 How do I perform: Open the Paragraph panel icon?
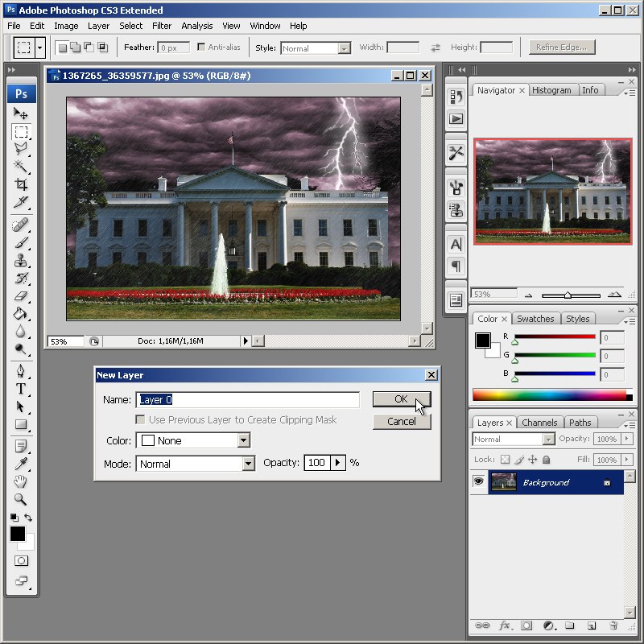(456, 266)
